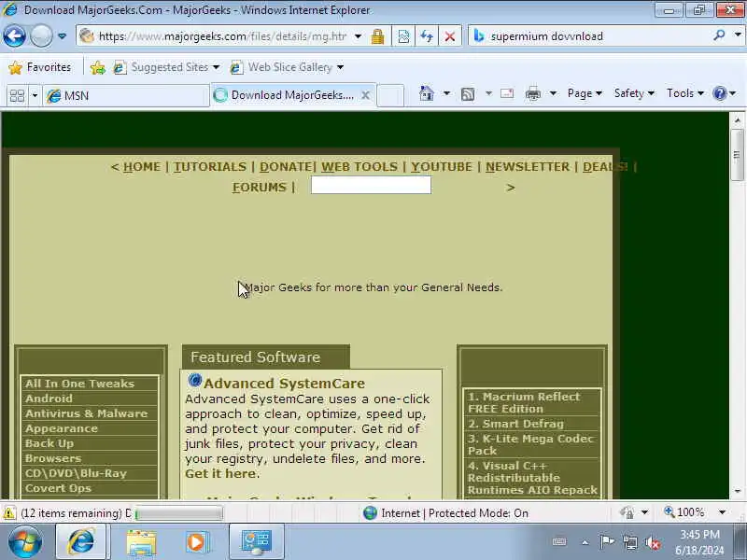Open the FORUMS link
Screen dimensions: 747x560
(x=260, y=188)
